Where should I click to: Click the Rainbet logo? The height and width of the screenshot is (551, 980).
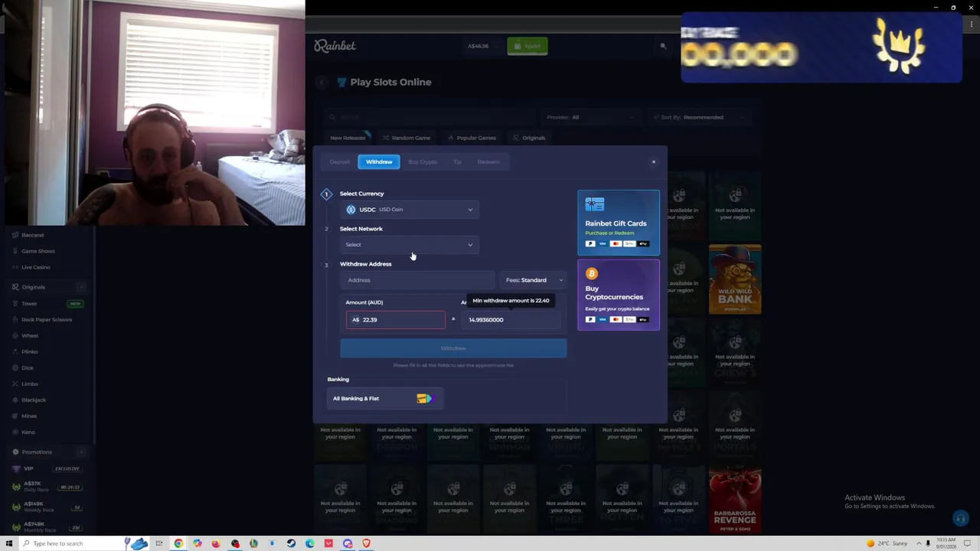[335, 46]
